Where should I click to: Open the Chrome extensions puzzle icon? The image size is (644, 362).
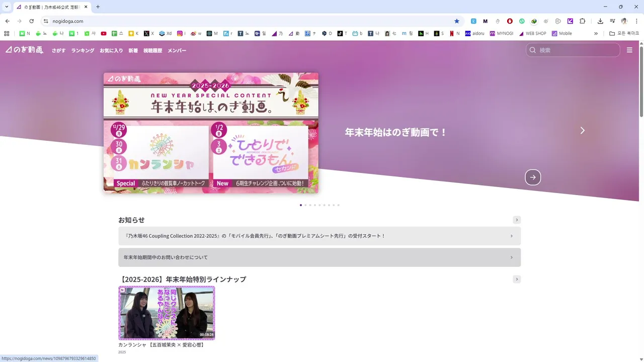pyautogui.click(x=583, y=21)
